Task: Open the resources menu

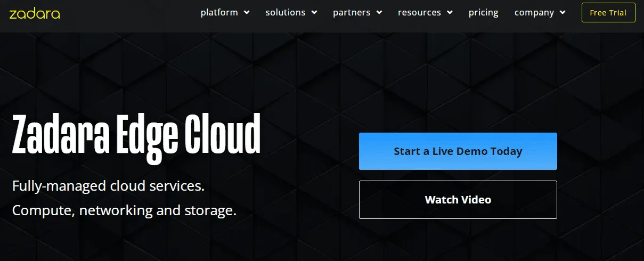Action: pyautogui.click(x=419, y=12)
